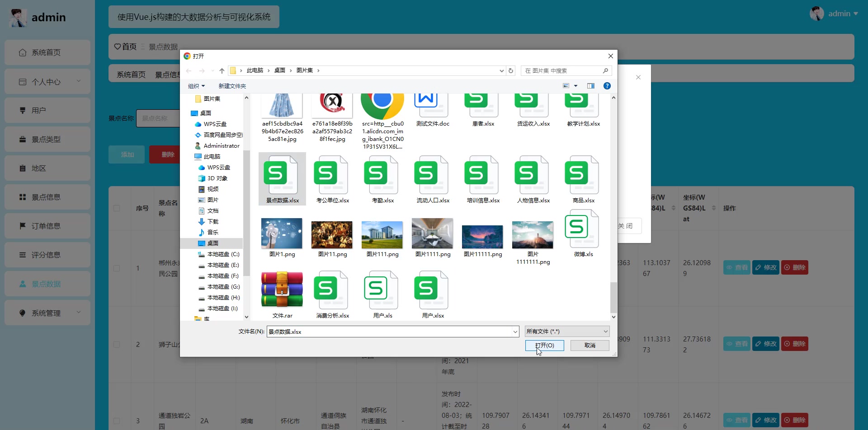Select 本地磁盘 (C:) in navigation tree
Viewport: 868px width, 430px height.
[x=219, y=254]
